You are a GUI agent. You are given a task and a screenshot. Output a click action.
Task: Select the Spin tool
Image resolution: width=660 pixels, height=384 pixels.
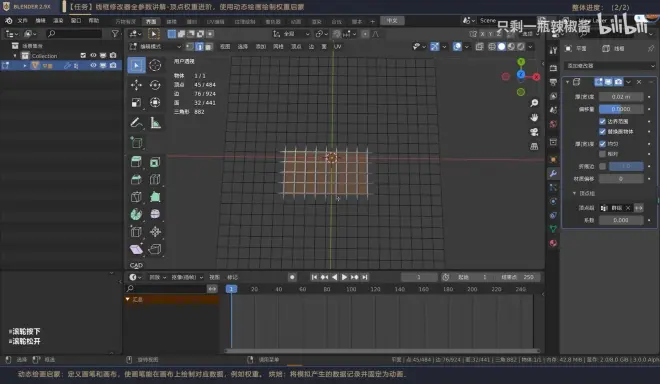click(x=136, y=214)
